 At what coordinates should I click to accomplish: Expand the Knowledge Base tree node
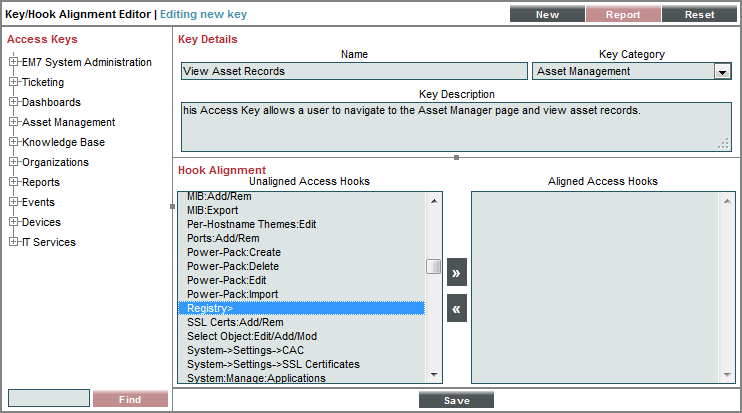tap(13, 141)
